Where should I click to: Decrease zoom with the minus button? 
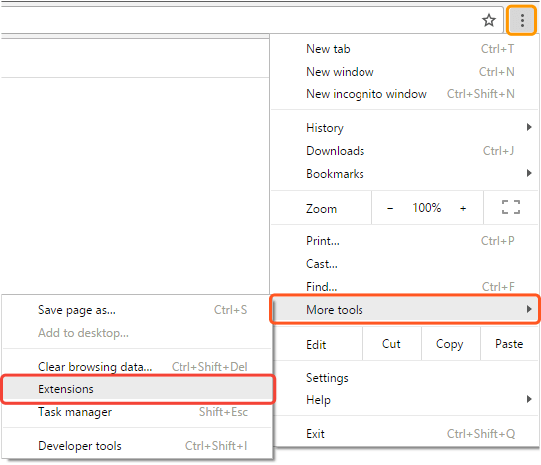coord(390,208)
